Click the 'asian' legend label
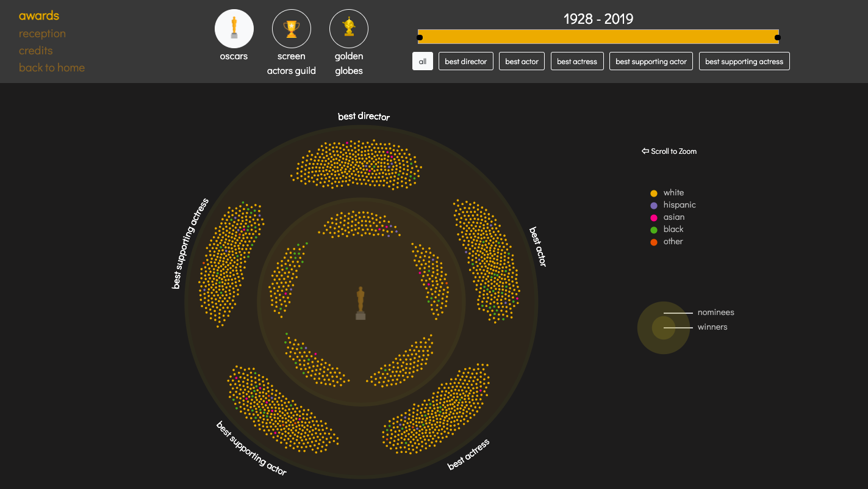This screenshot has height=489, width=868. [x=674, y=217]
